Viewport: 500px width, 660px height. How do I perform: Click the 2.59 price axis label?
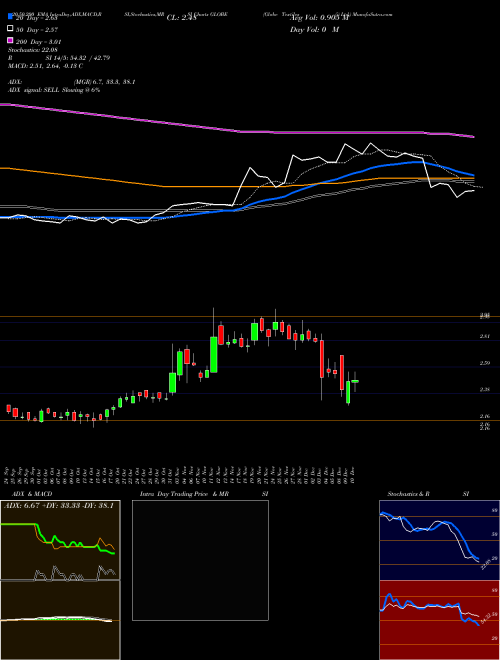coord(485,363)
